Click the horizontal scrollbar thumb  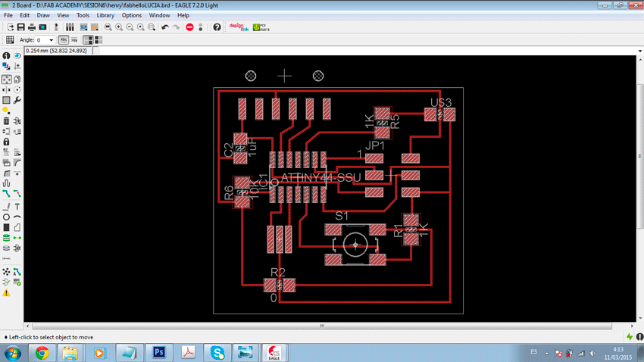[x=322, y=326]
